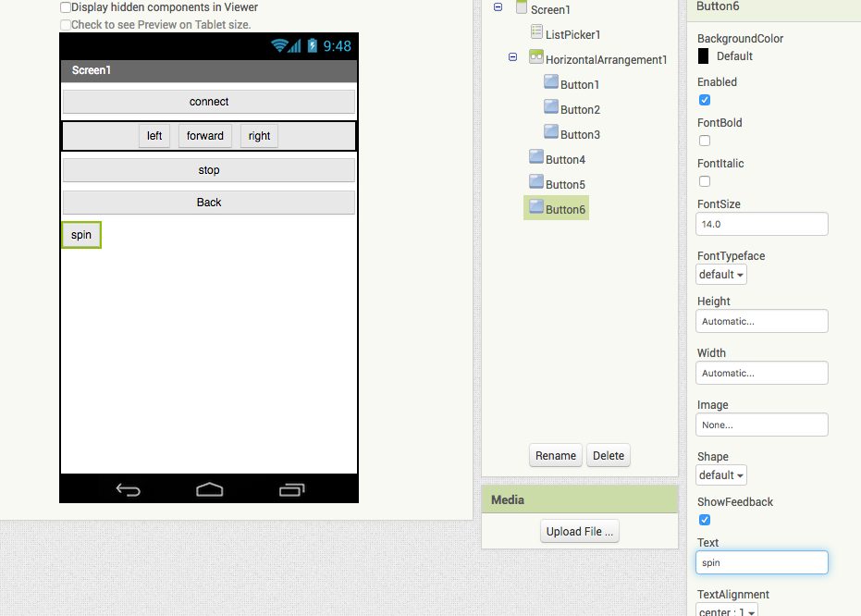
Task: Select the stop button in the viewer
Action: pyautogui.click(x=209, y=170)
